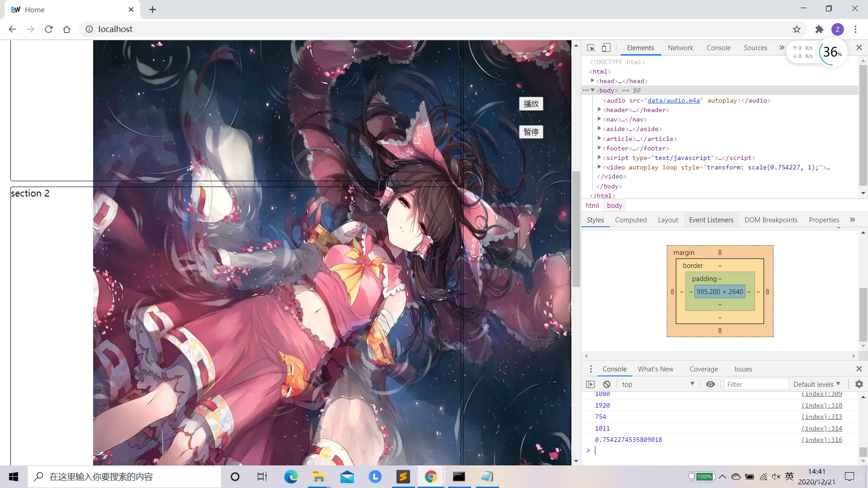Show more DevTools panels chevron
868x488 pixels.
782,47
